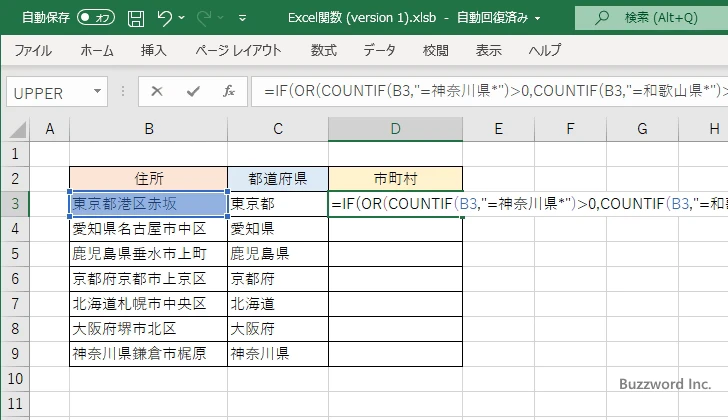The width and height of the screenshot is (728, 420).
Task: Click the 鹿児島県 cell in column C
Action: [x=278, y=254]
